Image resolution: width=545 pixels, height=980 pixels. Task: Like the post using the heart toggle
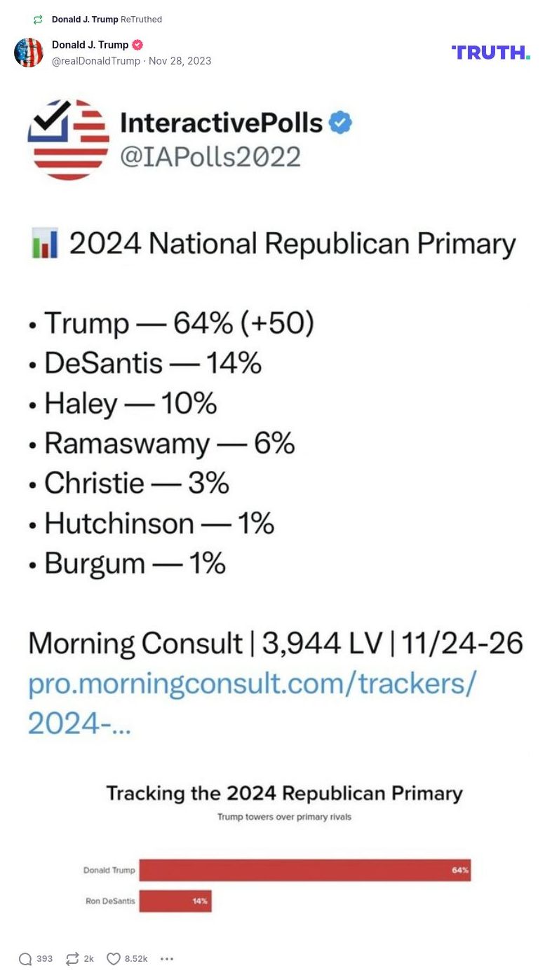112,958
